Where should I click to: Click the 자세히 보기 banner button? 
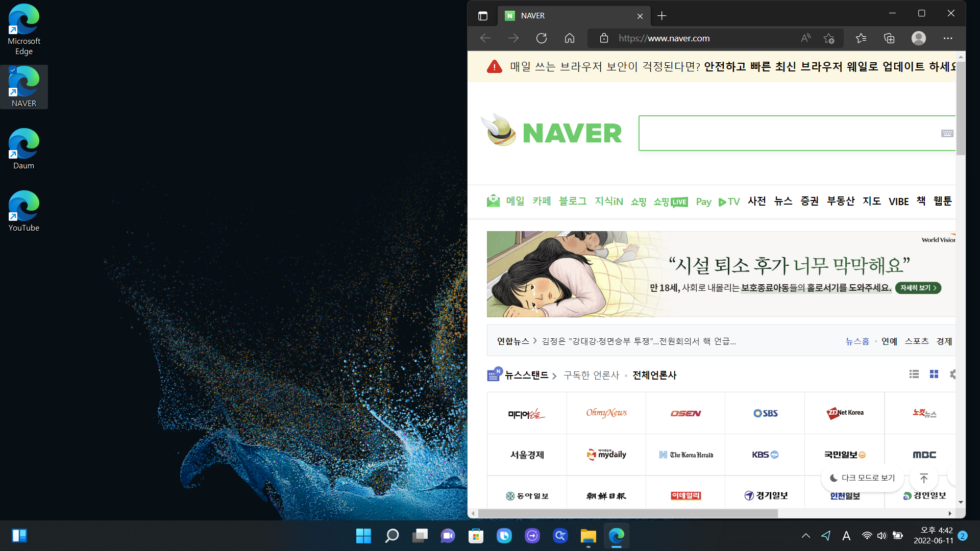(918, 288)
